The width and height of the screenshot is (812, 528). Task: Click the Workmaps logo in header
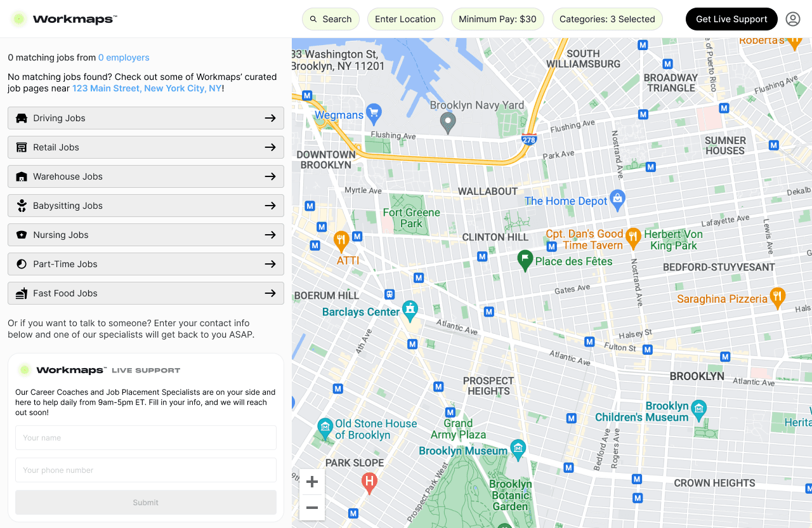(64, 19)
